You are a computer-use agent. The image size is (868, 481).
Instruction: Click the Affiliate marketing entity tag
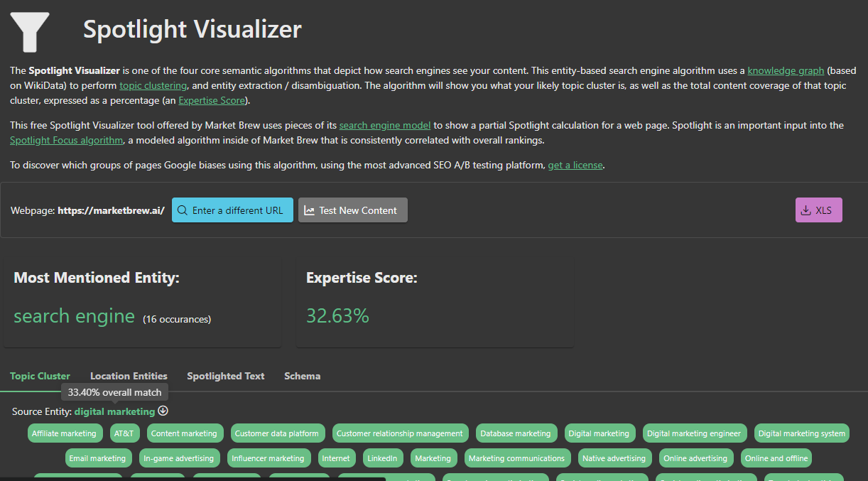coord(64,433)
